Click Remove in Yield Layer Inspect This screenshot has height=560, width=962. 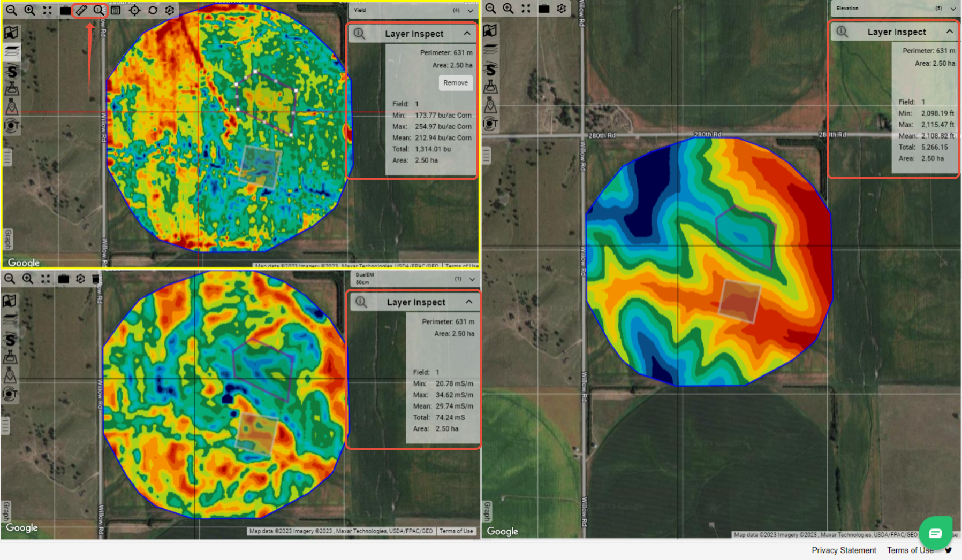[x=456, y=83]
